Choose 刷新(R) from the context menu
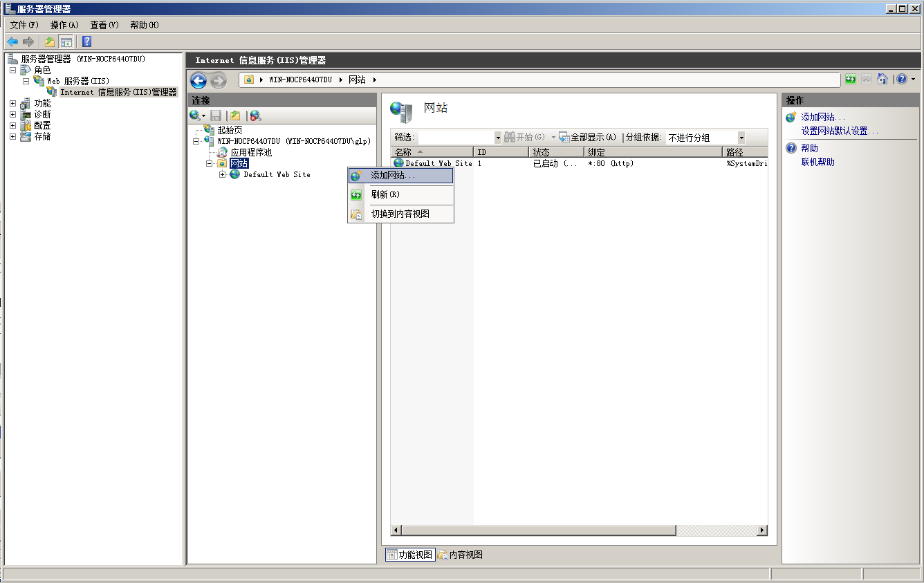 point(400,195)
